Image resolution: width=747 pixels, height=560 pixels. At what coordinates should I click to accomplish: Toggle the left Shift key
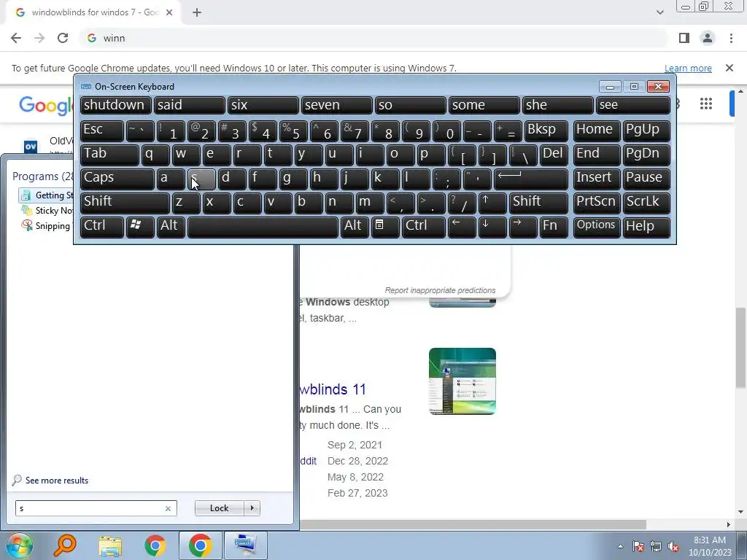pos(125,203)
